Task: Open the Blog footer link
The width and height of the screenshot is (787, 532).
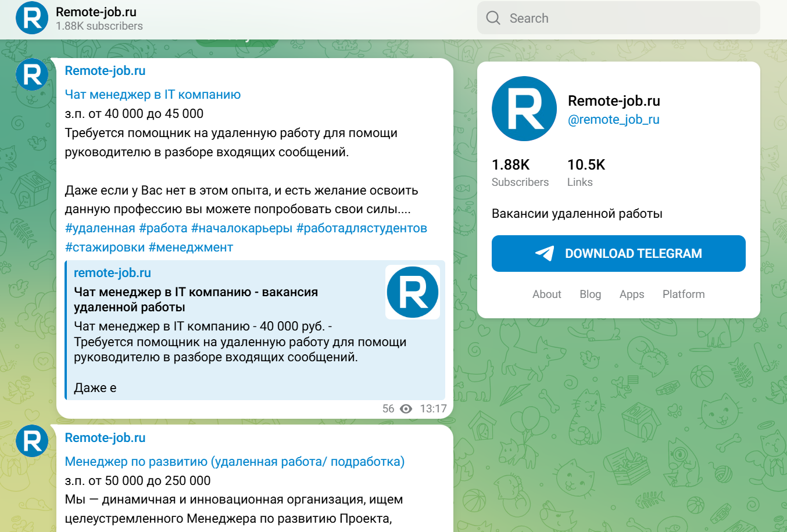Action: 590,294
